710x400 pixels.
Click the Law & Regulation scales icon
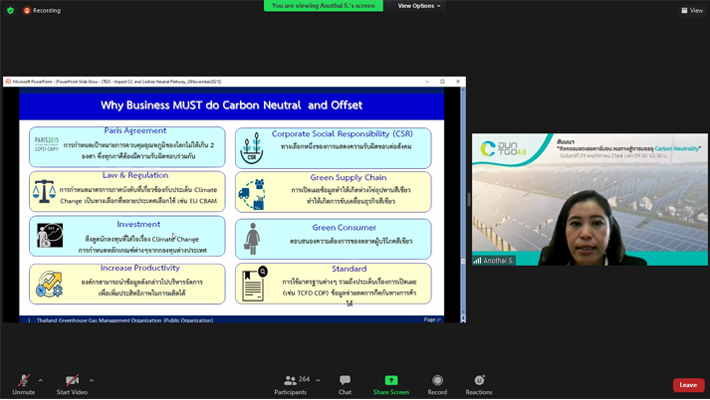tap(44, 191)
